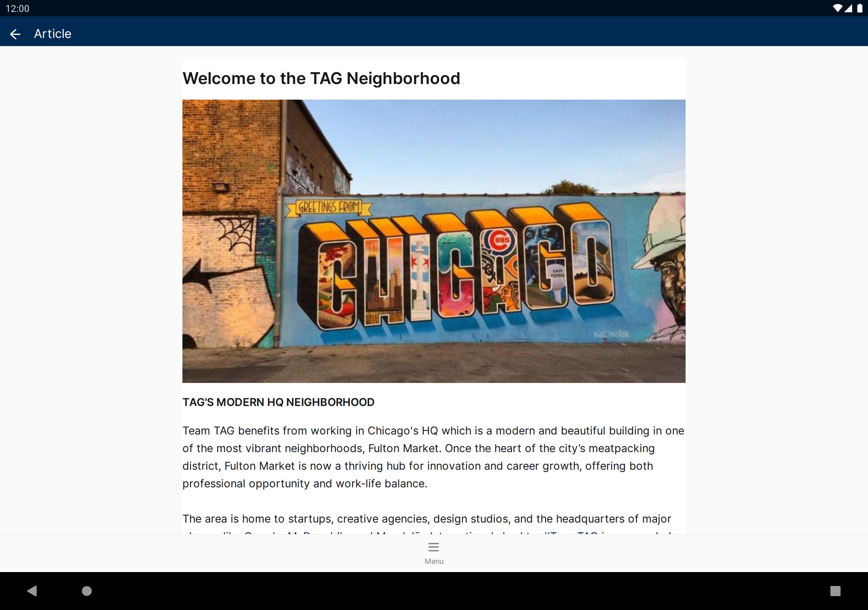This screenshot has height=610, width=868.
Task: Tap the Android recent apps square
Action: pyautogui.click(x=835, y=591)
